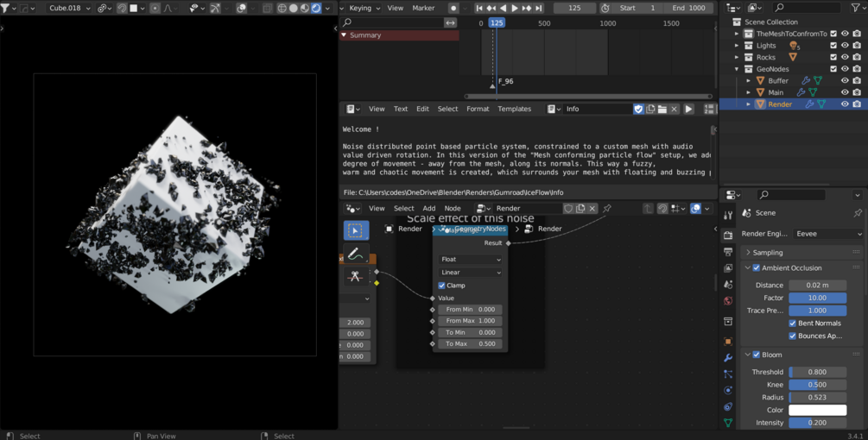Open Text menu in text editor
868x440 pixels.
click(x=401, y=109)
